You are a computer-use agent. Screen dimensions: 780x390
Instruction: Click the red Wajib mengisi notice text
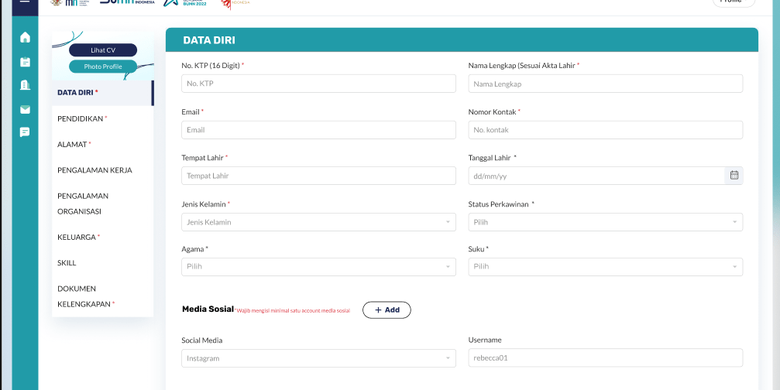coord(292,311)
